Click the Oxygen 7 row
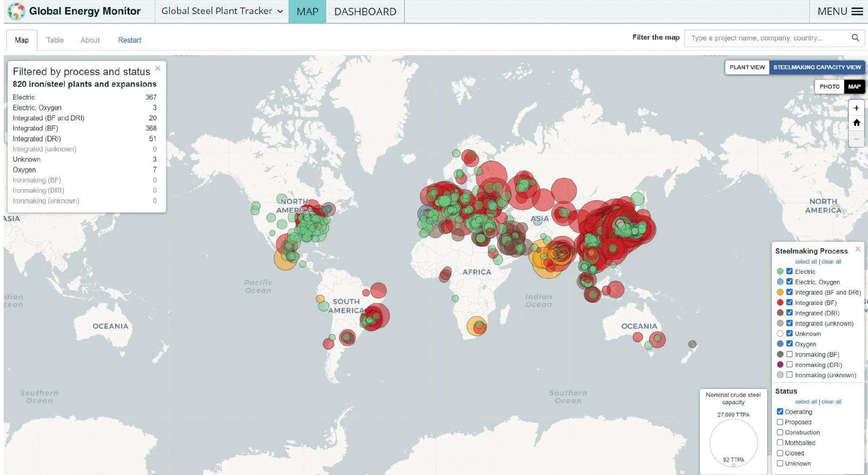 [85, 170]
